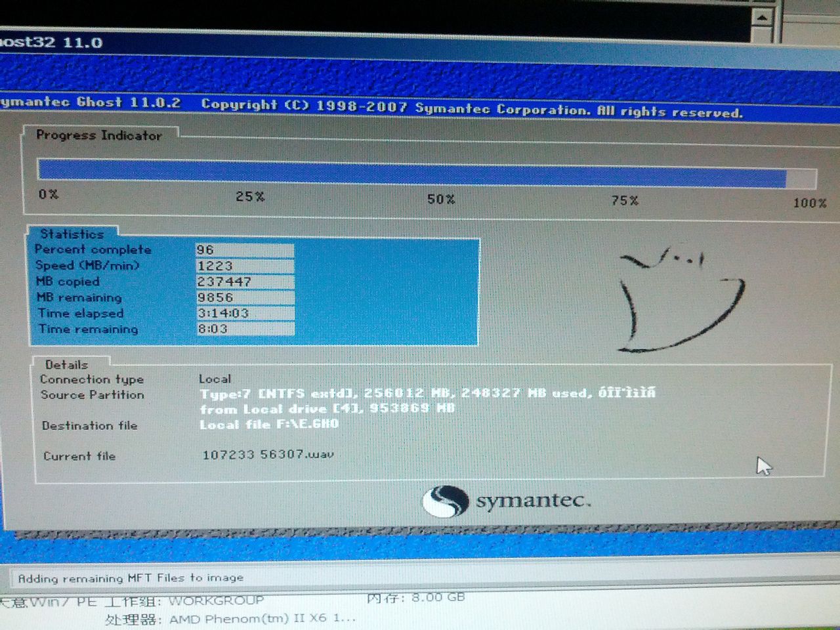Click the "Local file F:\E.GHO" destination text
This screenshot has width=840, height=630.
click(x=269, y=424)
